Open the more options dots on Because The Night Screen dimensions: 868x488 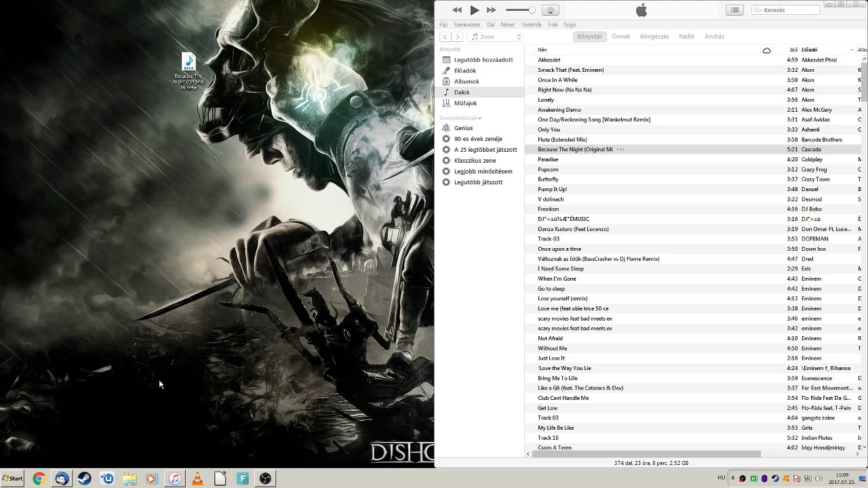click(620, 149)
